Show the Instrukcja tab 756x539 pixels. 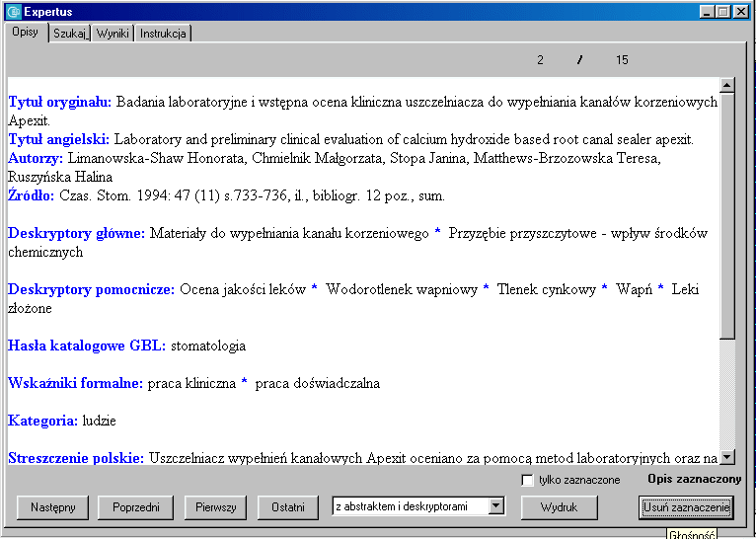pos(163,34)
